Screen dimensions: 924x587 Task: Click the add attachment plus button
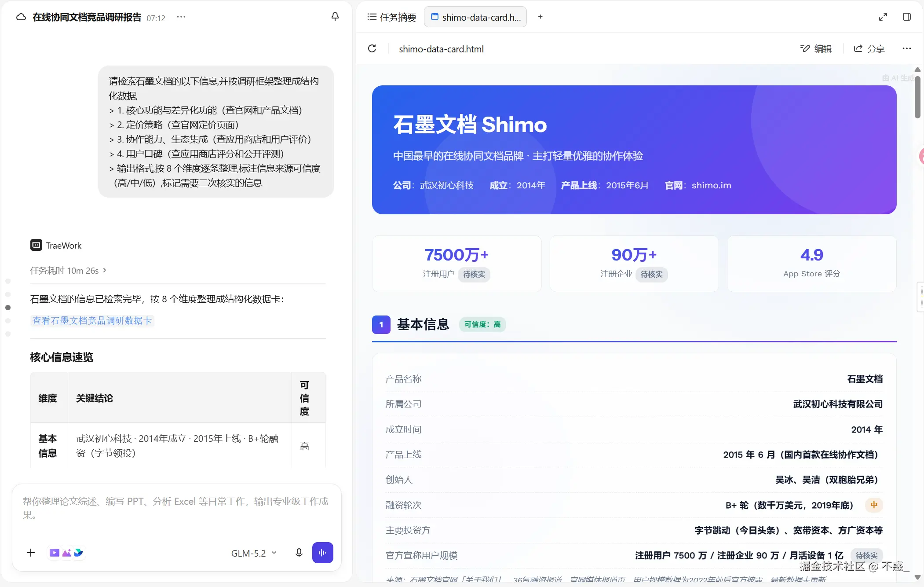tap(31, 553)
